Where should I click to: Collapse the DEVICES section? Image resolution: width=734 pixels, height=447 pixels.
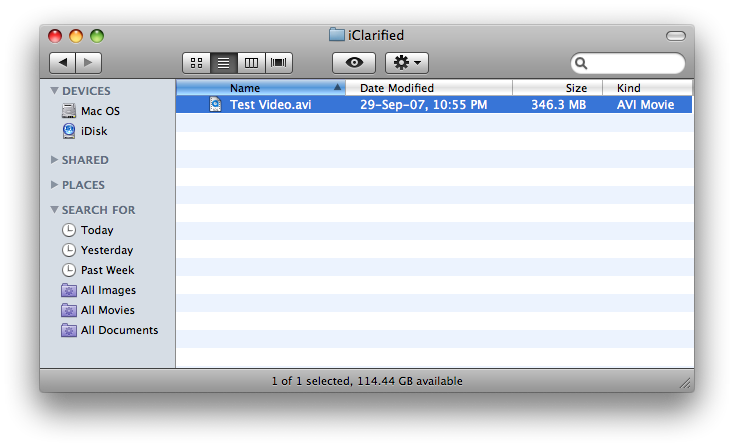(x=54, y=91)
